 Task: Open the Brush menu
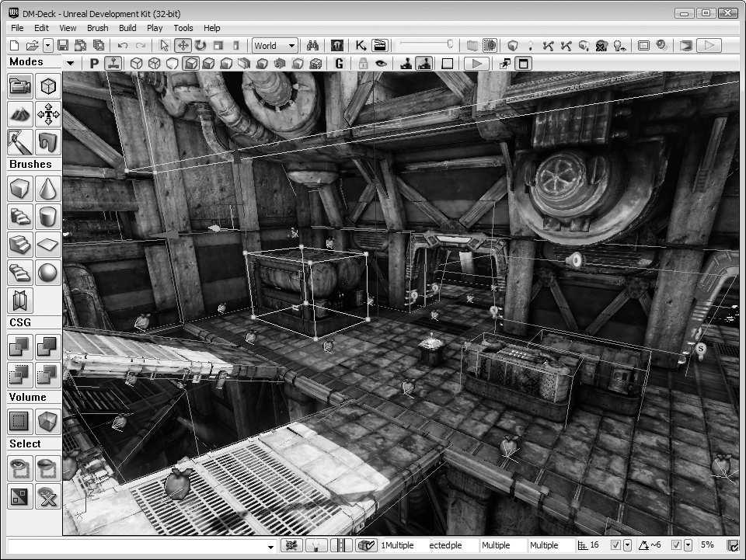(x=98, y=28)
